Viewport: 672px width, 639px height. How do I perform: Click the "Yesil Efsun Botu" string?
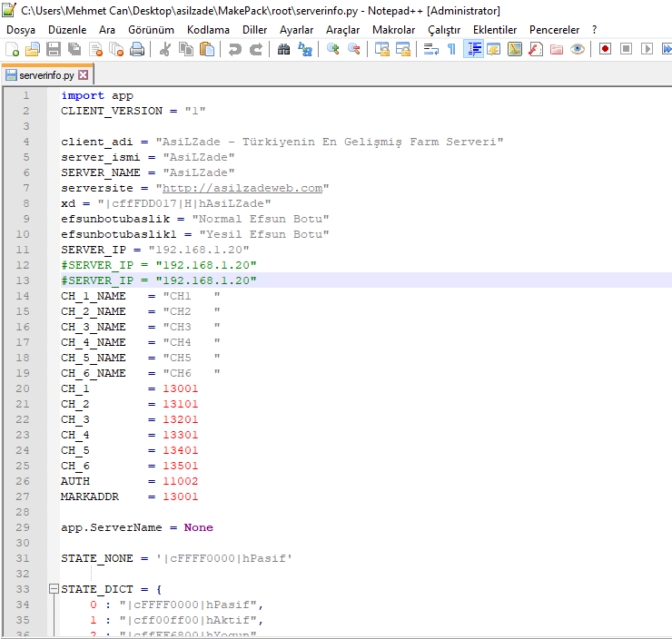(x=264, y=234)
